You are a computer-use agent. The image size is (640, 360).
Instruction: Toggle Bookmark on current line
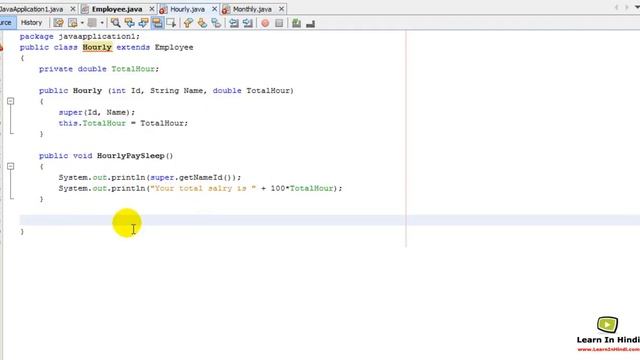(x=216, y=23)
